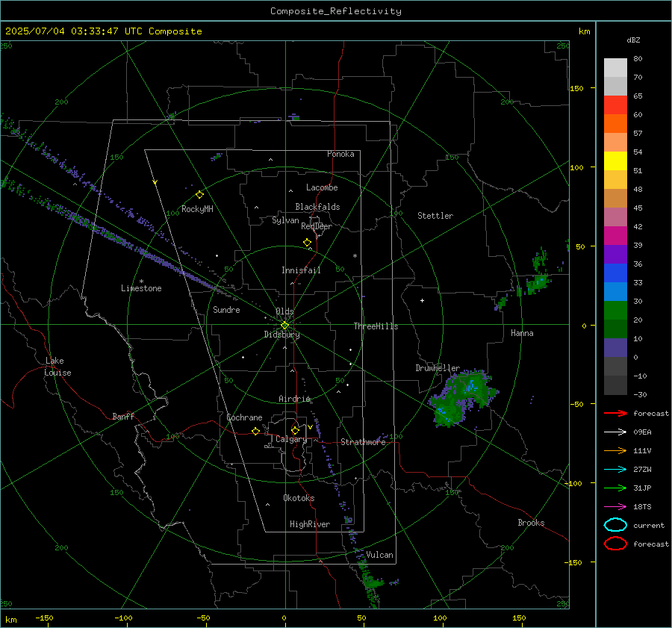This screenshot has height=628, width=672.
Task: Click the Vulcan city label
Action: (379, 555)
